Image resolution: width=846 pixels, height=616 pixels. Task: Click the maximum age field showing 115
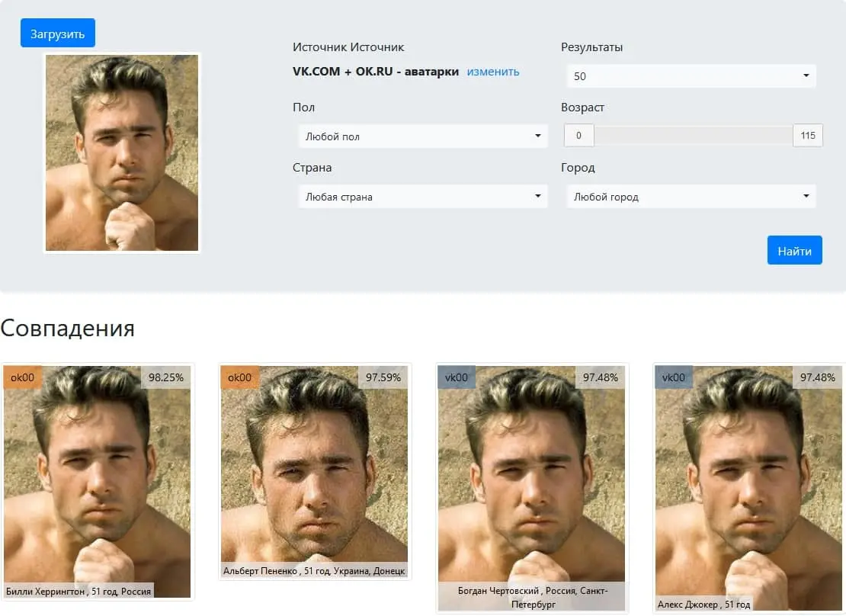tap(808, 136)
